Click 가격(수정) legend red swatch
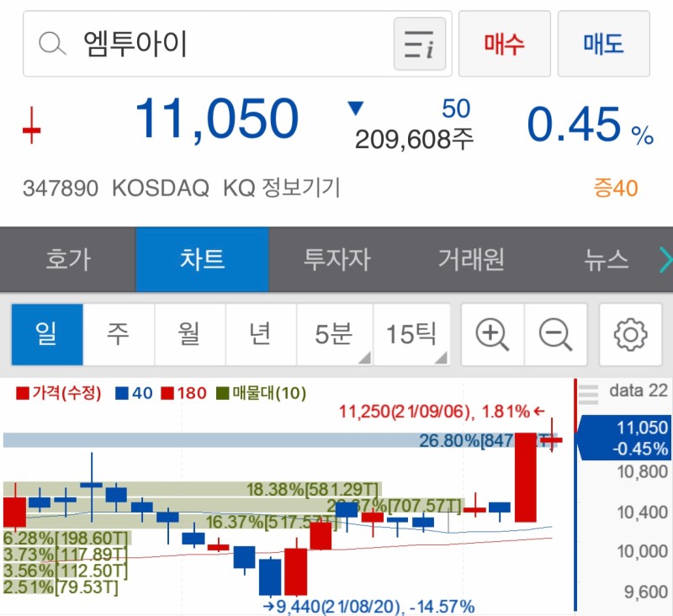The height and width of the screenshot is (616, 673). [23, 393]
